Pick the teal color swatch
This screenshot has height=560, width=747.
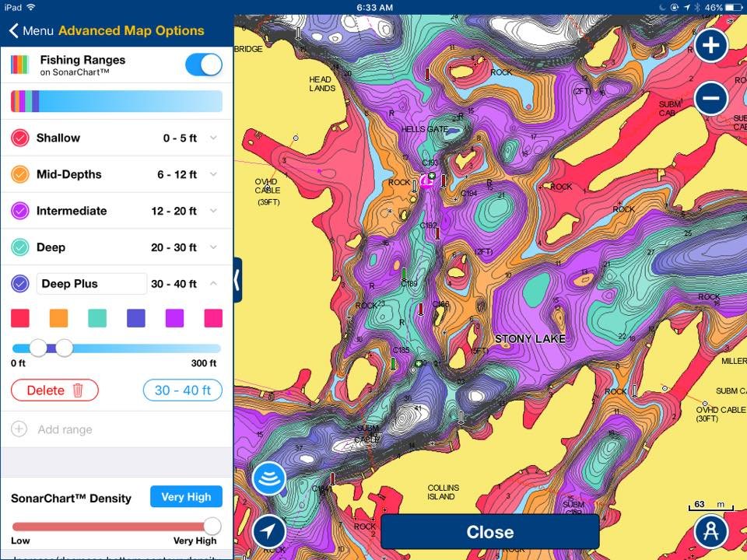tap(97, 318)
